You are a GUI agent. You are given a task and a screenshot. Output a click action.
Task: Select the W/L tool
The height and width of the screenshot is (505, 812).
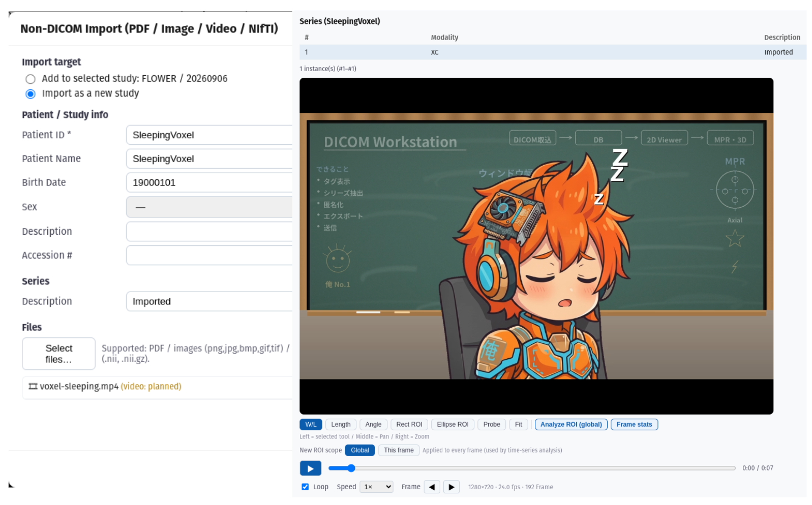click(311, 424)
